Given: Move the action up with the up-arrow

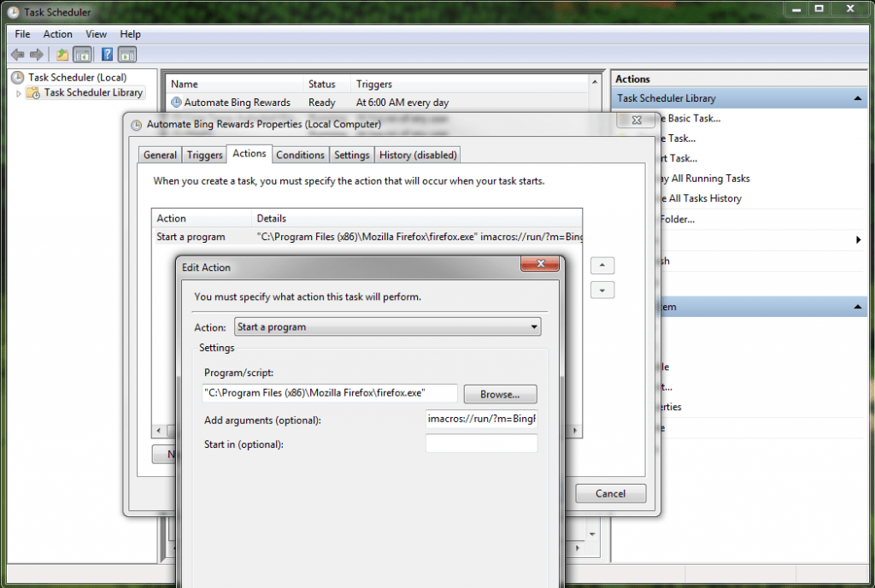Looking at the screenshot, I should coord(602,265).
